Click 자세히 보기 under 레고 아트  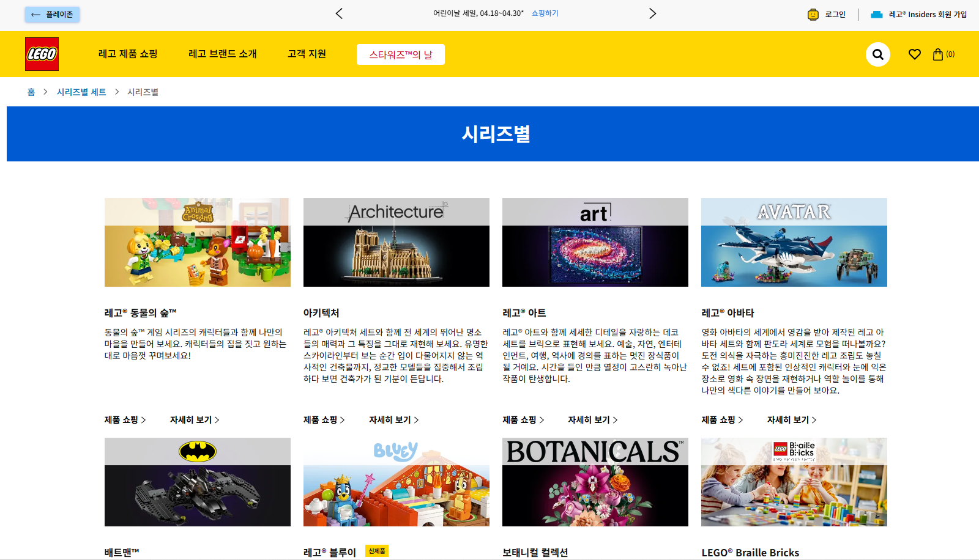point(592,419)
